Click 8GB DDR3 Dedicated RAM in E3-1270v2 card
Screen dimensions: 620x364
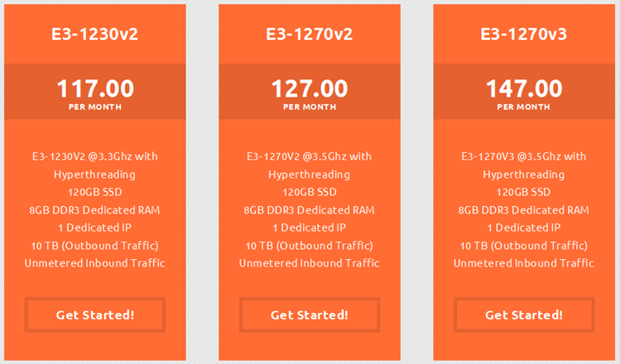[310, 210]
